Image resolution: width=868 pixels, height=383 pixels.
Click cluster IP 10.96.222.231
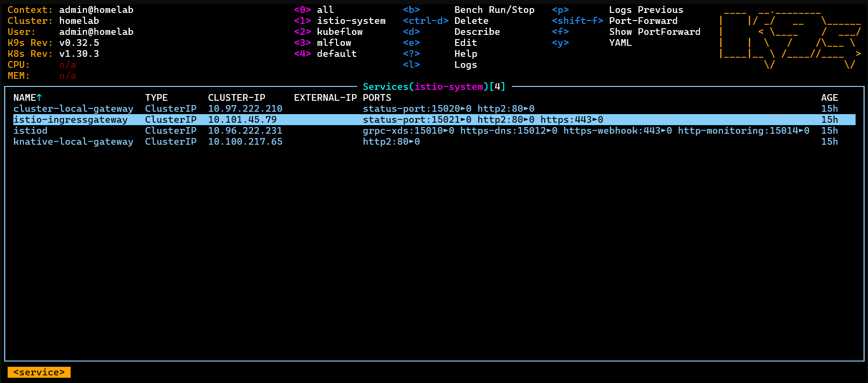245,131
